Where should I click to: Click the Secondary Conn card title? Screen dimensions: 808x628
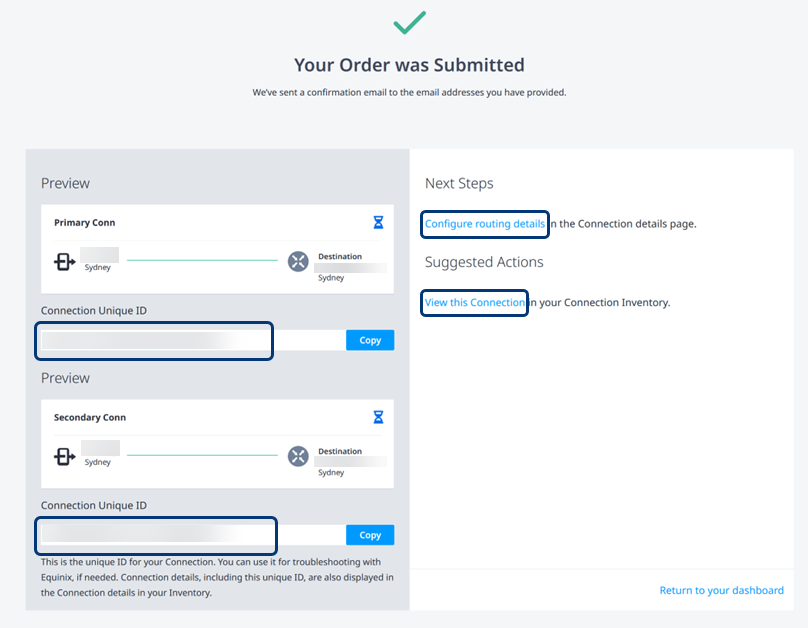[x=90, y=417]
